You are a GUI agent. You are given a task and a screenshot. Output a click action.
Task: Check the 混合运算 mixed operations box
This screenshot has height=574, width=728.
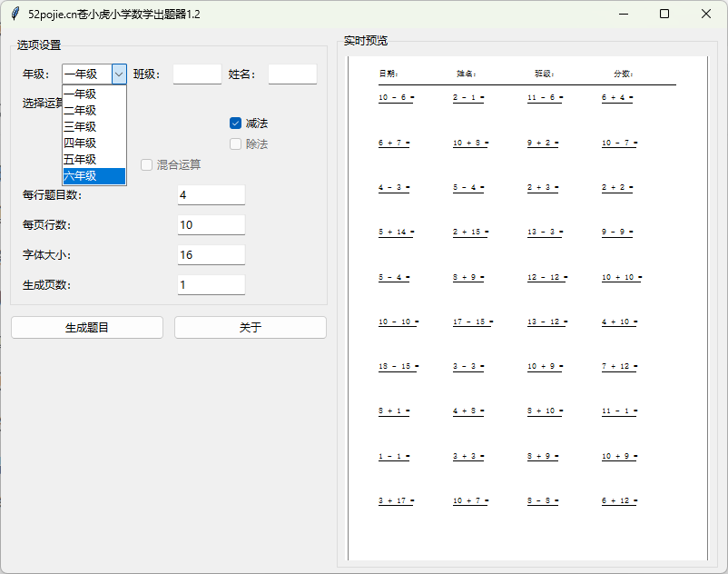point(147,165)
